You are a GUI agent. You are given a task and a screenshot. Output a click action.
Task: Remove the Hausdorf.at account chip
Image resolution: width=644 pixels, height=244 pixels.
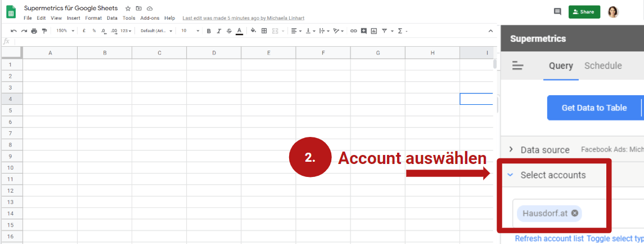point(574,213)
